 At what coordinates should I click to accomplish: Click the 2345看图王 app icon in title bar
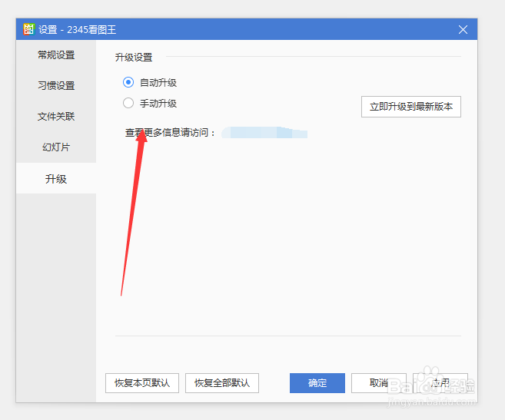click(x=28, y=29)
